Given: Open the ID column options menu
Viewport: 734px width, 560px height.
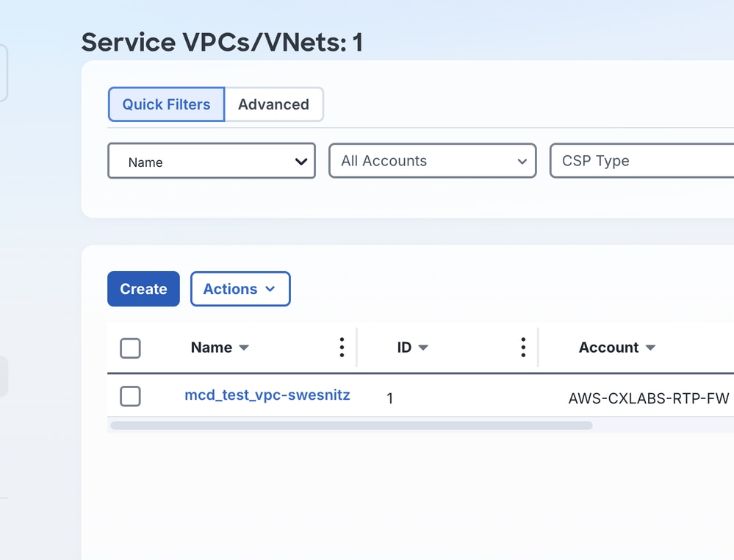Looking at the screenshot, I should (523, 348).
